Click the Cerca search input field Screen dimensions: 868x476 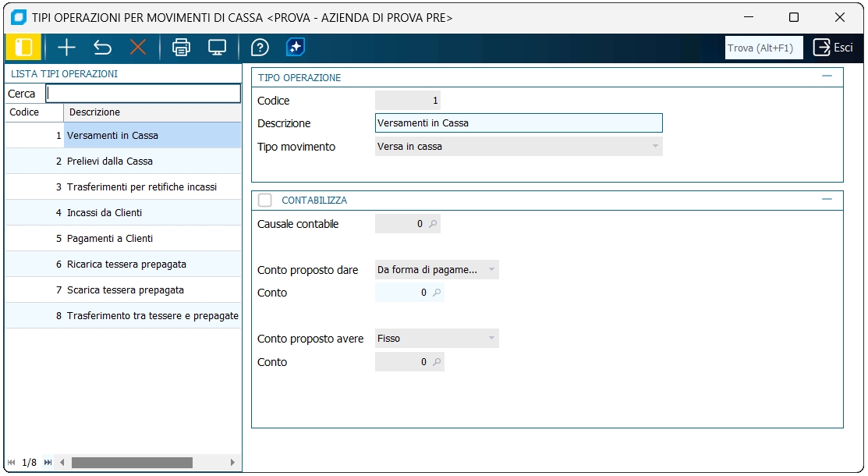click(x=143, y=94)
